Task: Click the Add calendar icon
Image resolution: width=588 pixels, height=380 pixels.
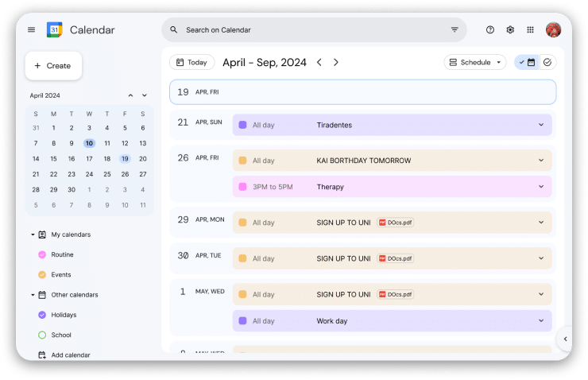Action: click(x=42, y=355)
